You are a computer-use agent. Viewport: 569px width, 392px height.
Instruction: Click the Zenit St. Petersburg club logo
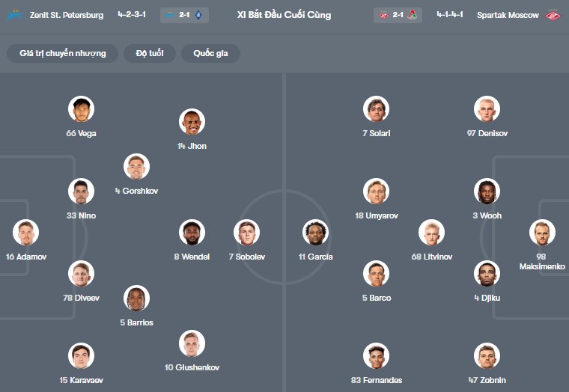[x=14, y=15]
